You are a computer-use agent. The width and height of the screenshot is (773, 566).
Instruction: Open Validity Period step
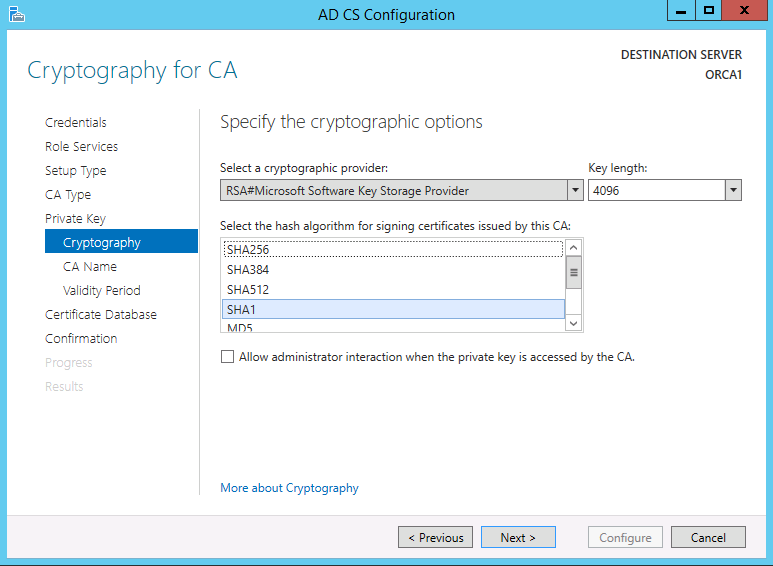tap(102, 291)
